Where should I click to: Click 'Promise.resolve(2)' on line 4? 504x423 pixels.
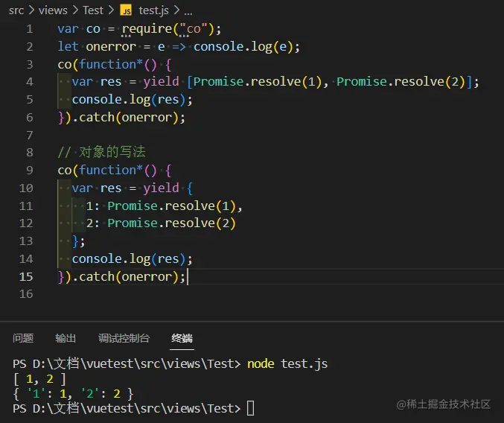[401, 82]
